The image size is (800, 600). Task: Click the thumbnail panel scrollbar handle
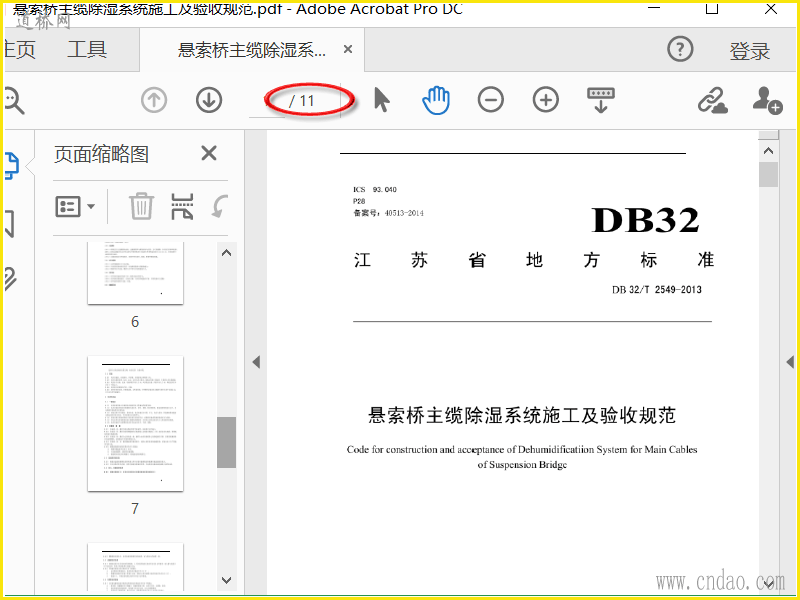click(226, 442)
